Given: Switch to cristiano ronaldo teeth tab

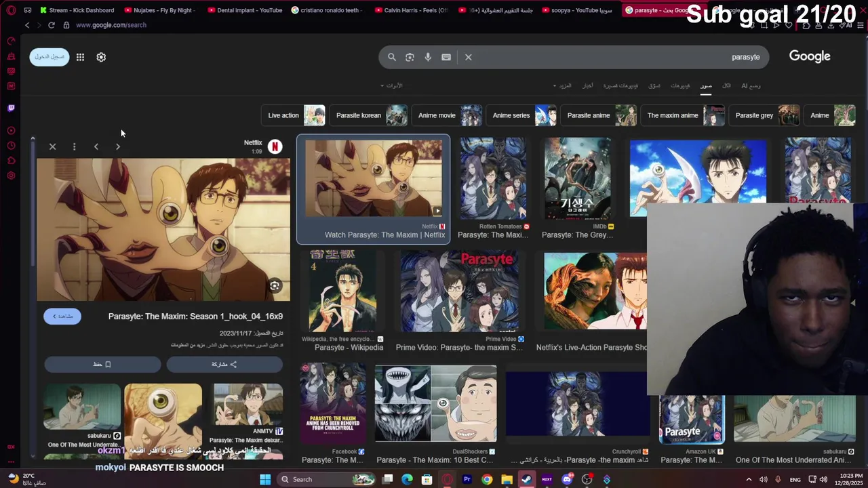Looking at the screenshot, I should [x=328, y=10].
